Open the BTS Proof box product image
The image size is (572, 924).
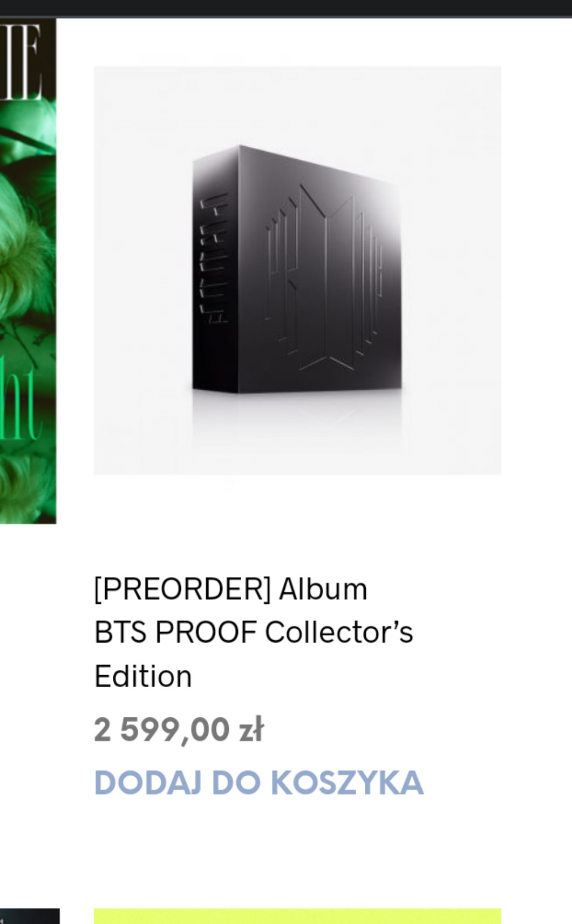tap(297, 270)
